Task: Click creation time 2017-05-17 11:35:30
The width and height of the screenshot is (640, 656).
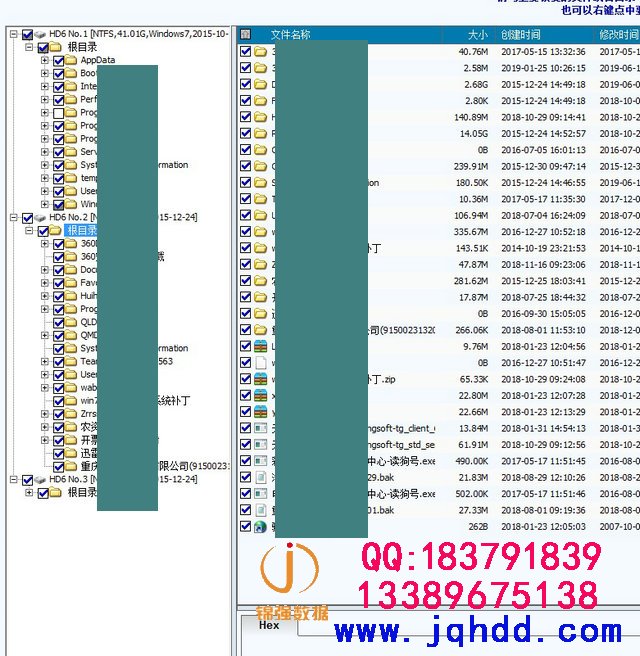Action: pyautogui.click(x=543, y=199)
